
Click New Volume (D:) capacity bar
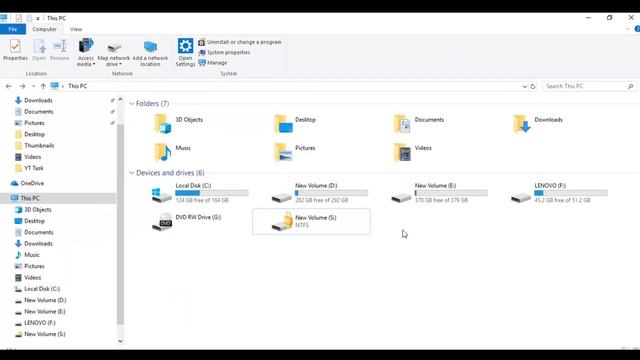click(331, 193)
